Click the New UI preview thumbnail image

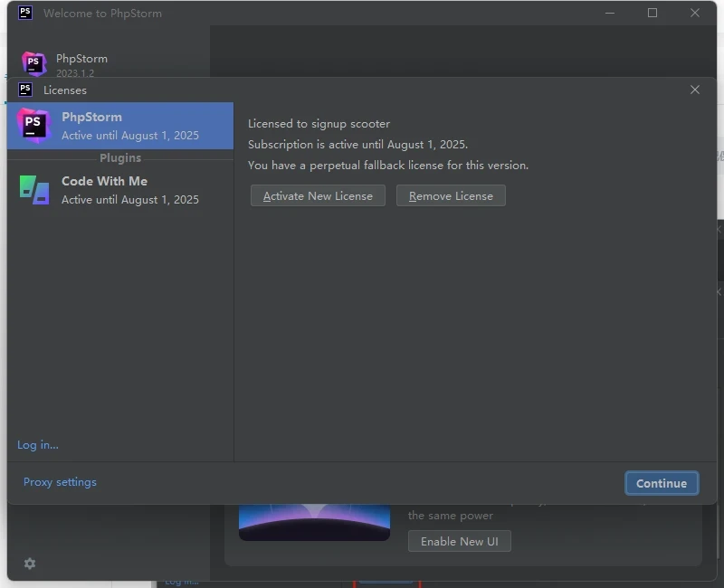pos(314,523)
